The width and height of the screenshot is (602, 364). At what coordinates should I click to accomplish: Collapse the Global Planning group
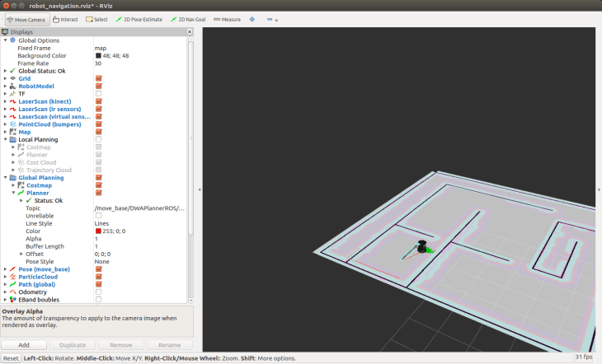5,177
